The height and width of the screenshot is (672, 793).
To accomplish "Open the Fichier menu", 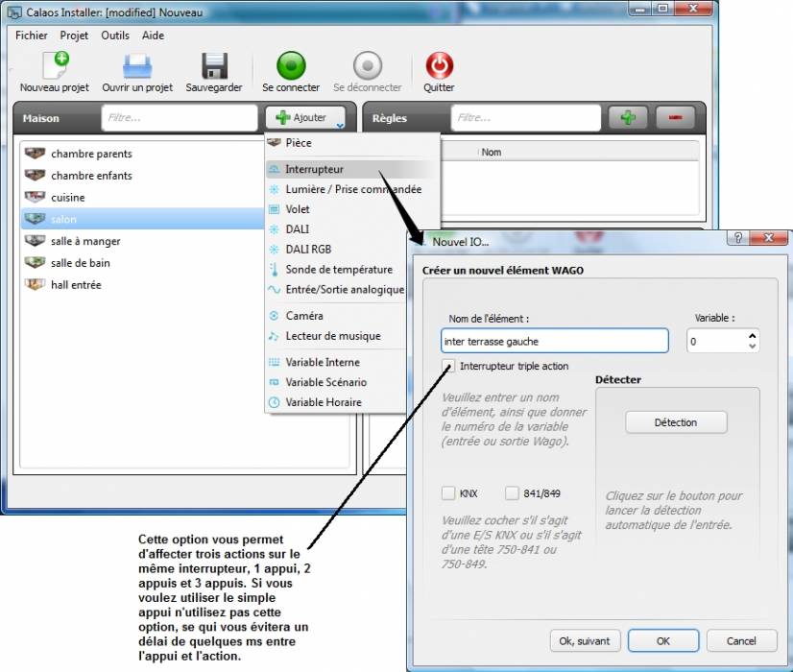I will [x=32, y=36].
